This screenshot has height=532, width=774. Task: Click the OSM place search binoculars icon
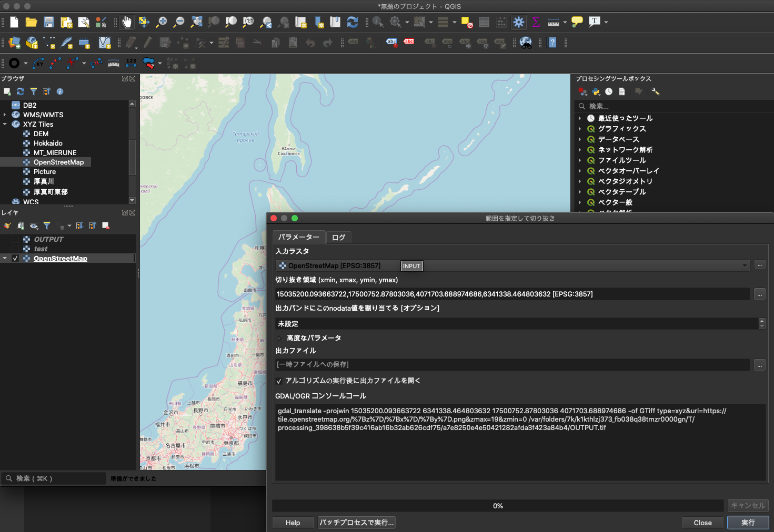(x=526, y=43)
